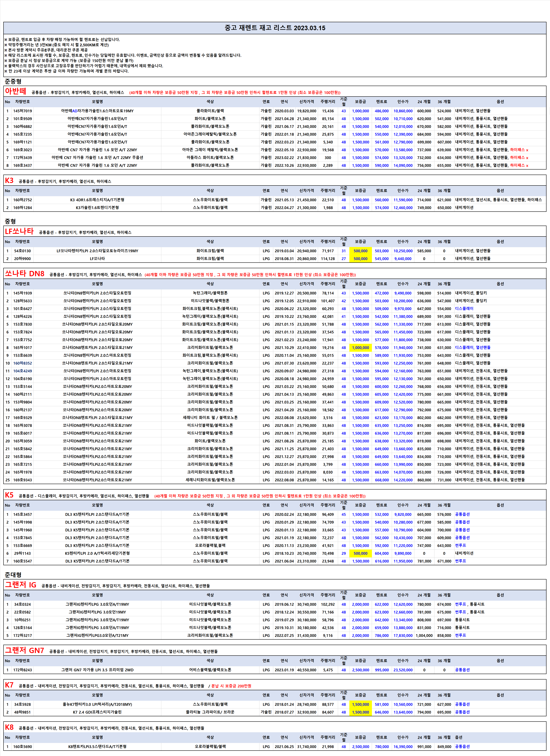Click the '쏘나타 DN8' section heading

pyautogui.click(x=25, y=273)
